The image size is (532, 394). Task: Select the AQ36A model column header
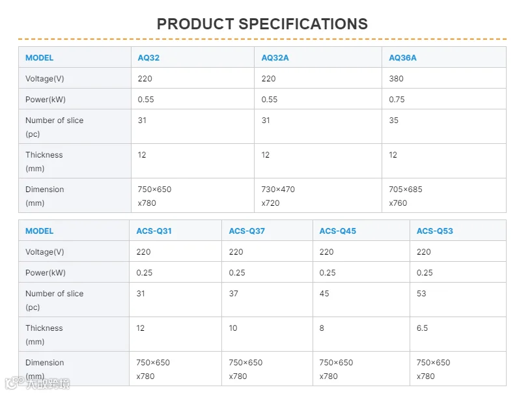pyautogui.click(x=402, y=58)
